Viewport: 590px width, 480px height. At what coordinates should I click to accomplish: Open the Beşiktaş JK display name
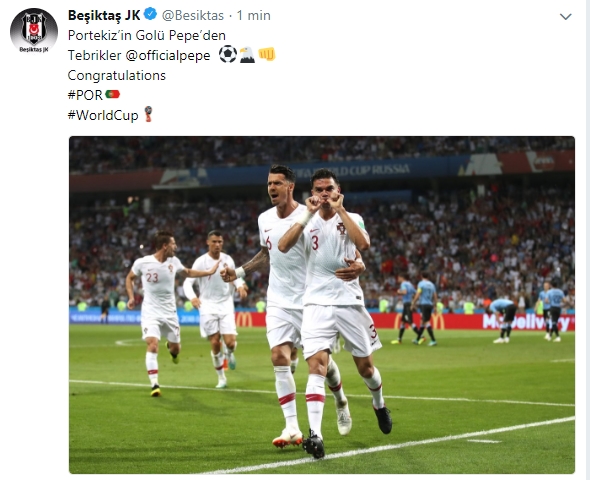[104, 15]
